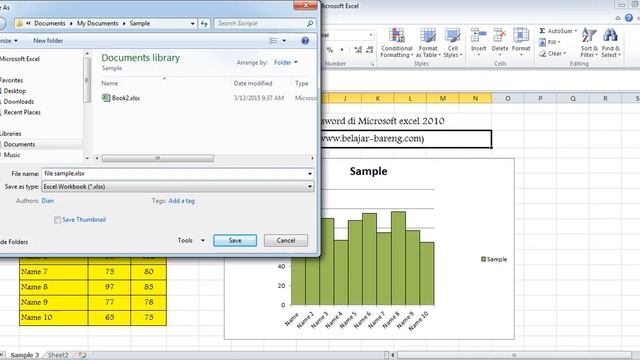
Task: Enable Save Thumbnail checkbox
Action: pyautogui.click(x=58, y=220)
